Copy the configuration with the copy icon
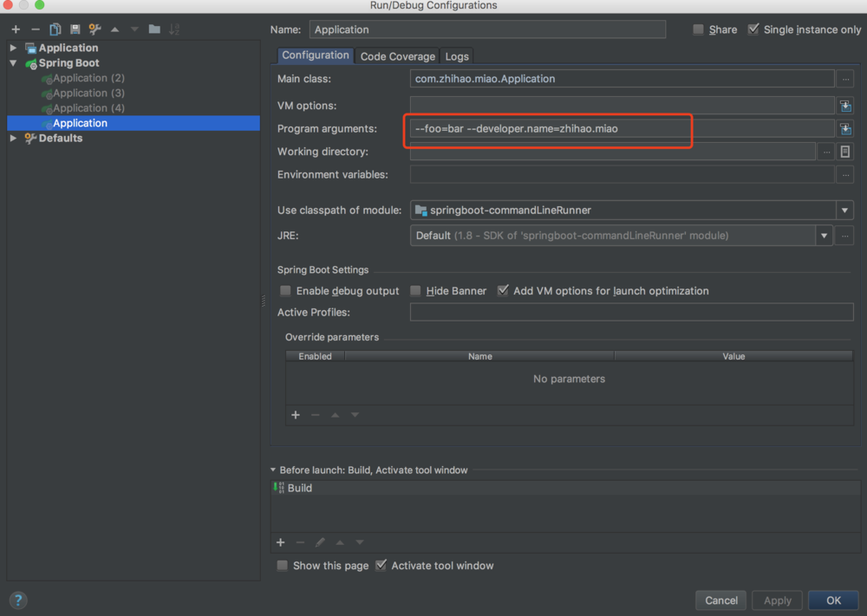The image size is (867, 616). click(x=54, y=29)
